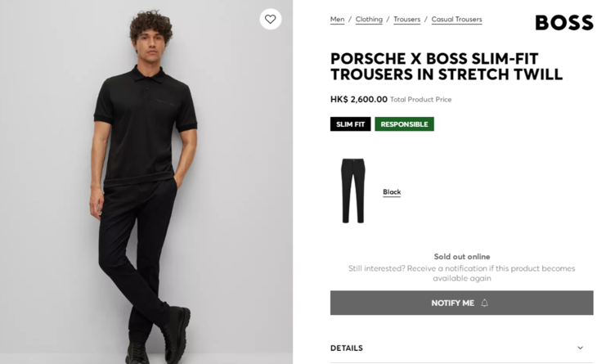
Task: Navigate to Trousers breadcrumb
Action: coord(406,20)
